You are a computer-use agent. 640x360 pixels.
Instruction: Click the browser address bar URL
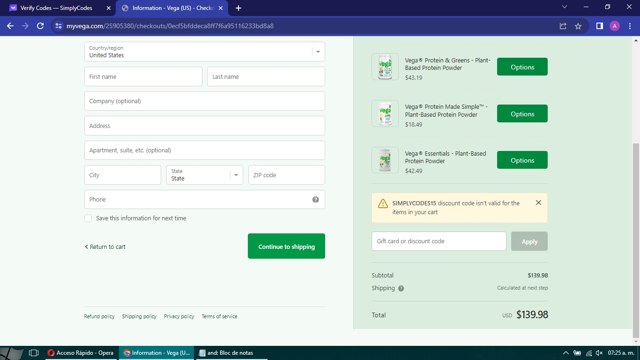(x=170, y=26)
